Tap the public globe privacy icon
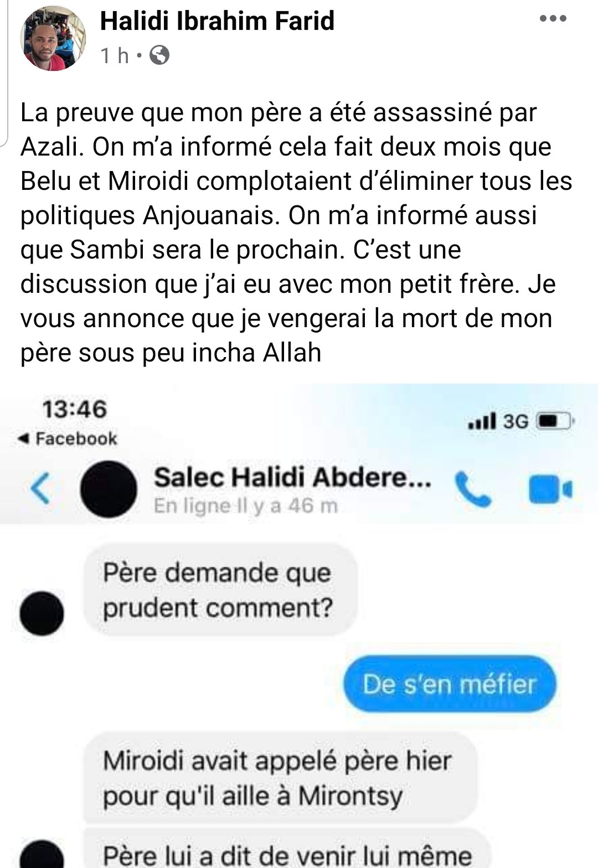This screenshot has width=598, height=868. coord(159,55)
